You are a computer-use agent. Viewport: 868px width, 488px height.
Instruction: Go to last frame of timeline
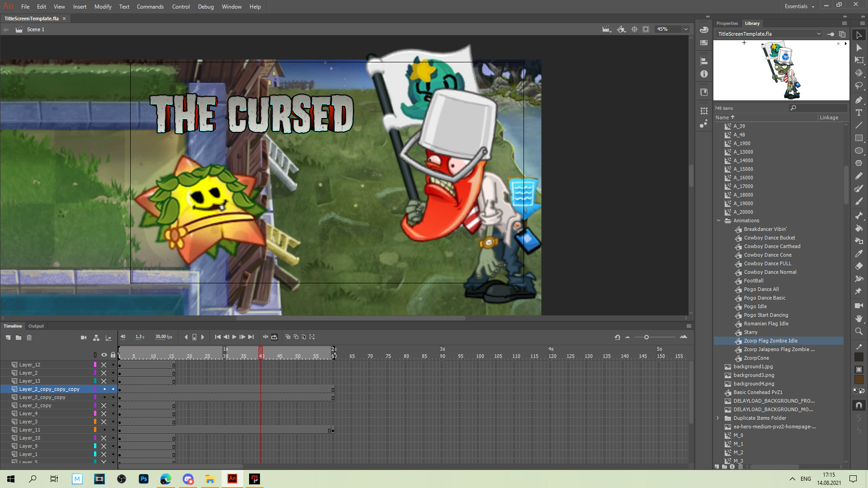251,337
